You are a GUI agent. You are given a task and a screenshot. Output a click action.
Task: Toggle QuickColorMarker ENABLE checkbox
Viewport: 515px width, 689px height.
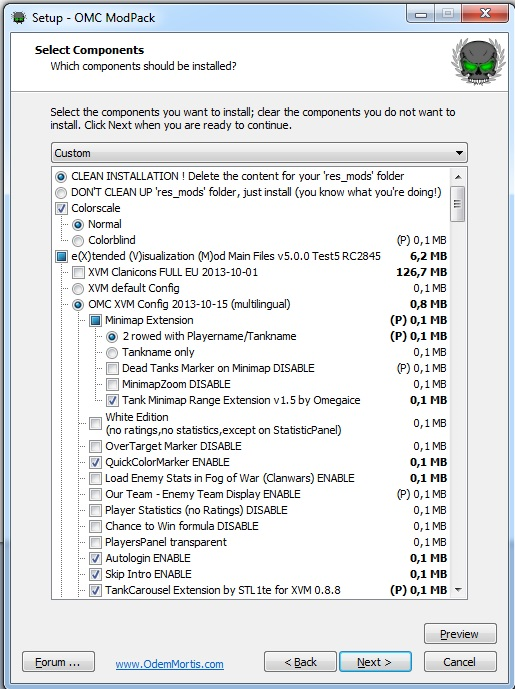[x=95, y=462]
